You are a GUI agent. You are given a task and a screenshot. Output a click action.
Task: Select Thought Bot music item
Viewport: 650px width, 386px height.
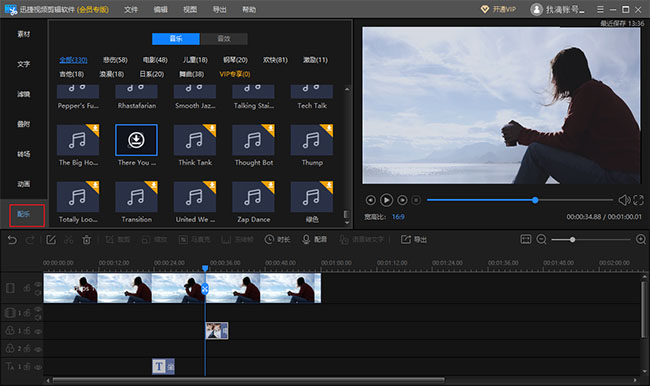[254, 145]
